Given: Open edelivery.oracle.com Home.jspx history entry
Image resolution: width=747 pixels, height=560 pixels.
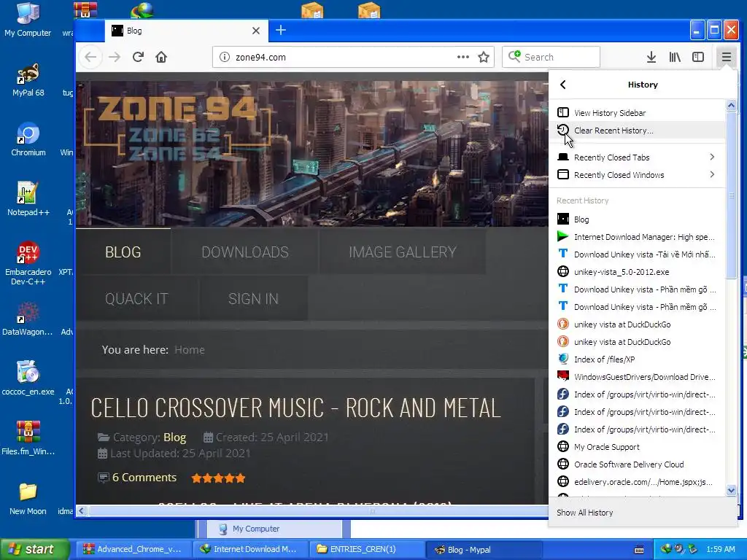Looking at the screenshot, I should [637, 482].
